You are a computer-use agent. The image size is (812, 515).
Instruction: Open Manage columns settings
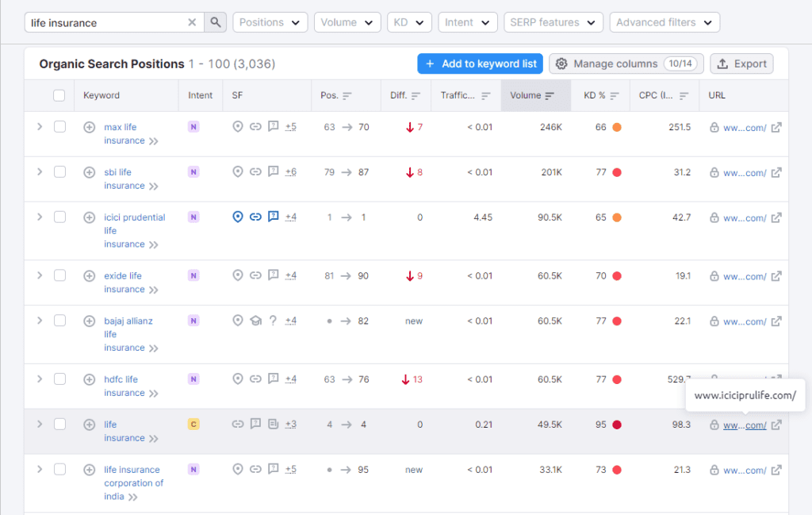(x=626, y=63)
